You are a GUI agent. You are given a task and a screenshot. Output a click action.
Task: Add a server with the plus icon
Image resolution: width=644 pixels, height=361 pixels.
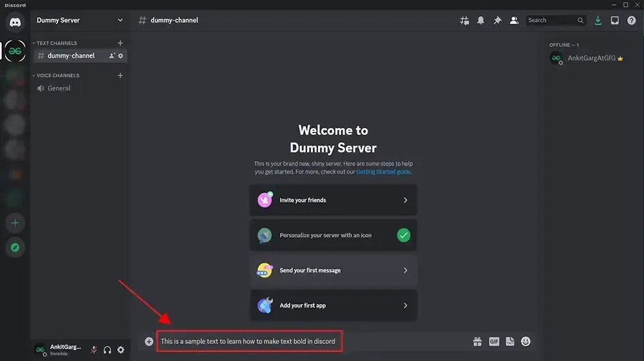pos(15,223)
